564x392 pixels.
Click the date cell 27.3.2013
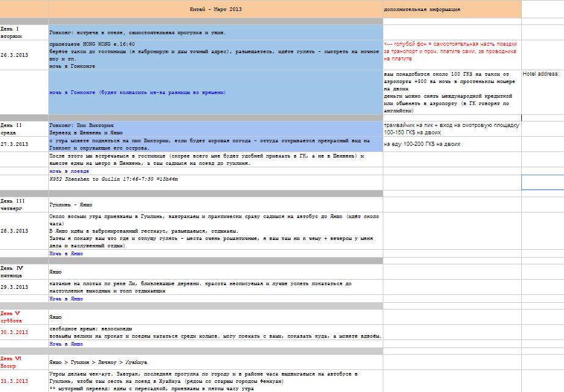tap(24, 144)
